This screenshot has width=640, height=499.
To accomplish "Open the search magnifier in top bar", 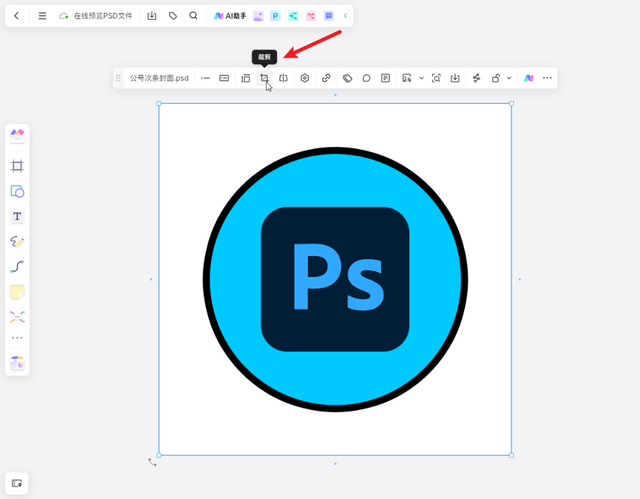I will pyautogui.click(x=193, y=16).
